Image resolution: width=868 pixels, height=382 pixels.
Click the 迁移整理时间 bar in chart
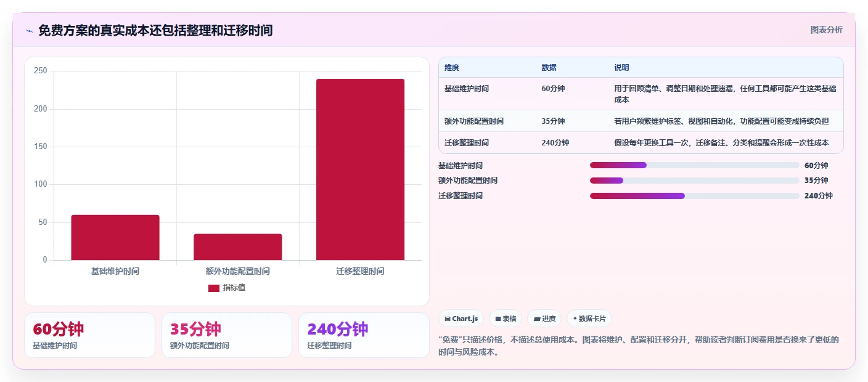tap(361, 169)
